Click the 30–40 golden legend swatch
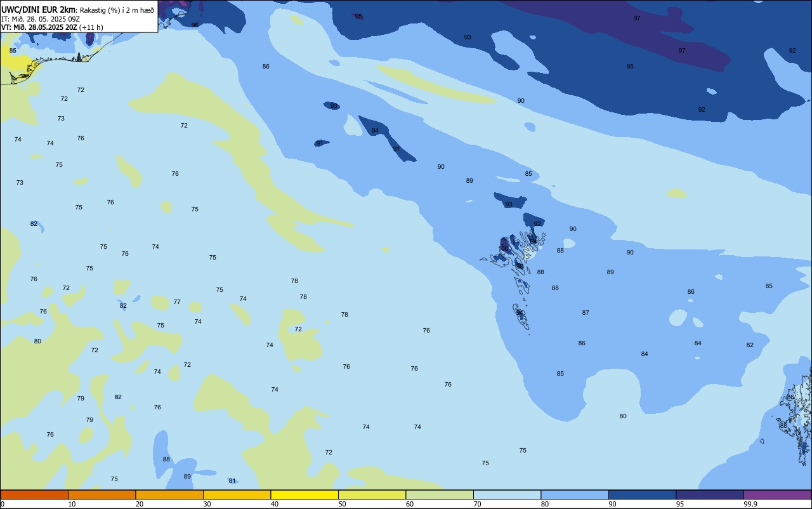812x509 pixels. [x=237, y=494]
